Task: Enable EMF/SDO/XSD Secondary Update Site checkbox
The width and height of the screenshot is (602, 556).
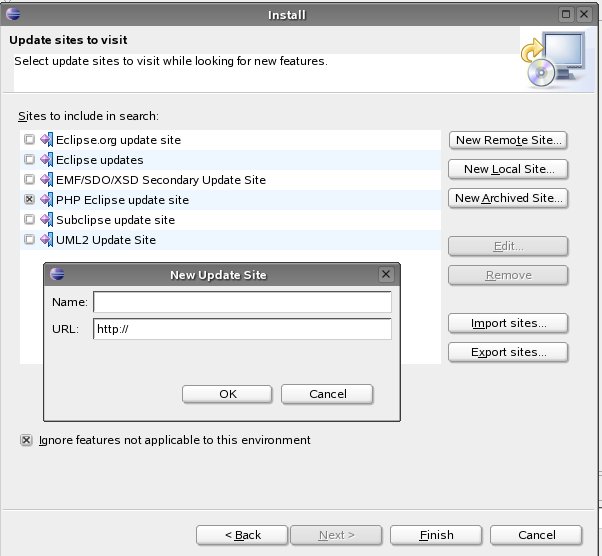Action: coord(29,179)
